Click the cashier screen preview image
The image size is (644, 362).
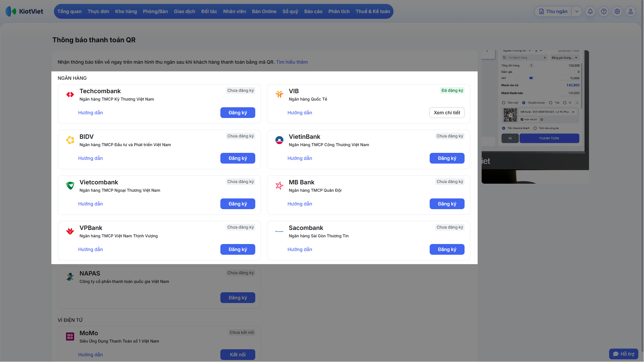[x=535, y=117]
